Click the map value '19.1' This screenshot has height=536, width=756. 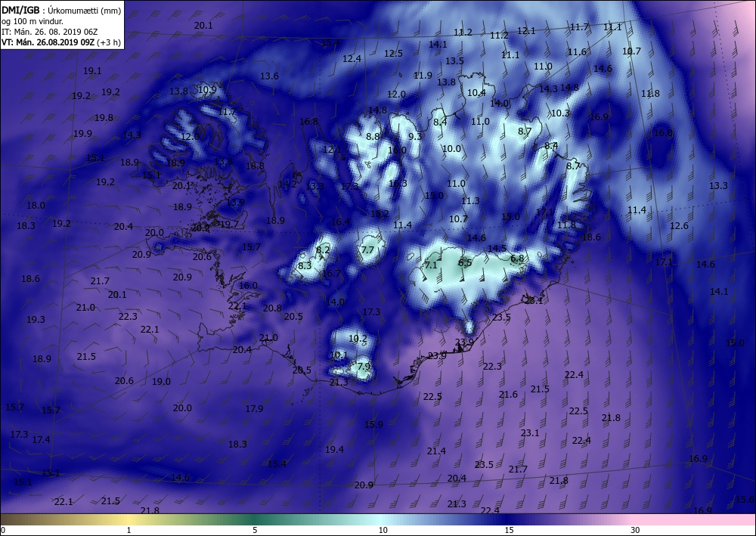tap(92, 71)
